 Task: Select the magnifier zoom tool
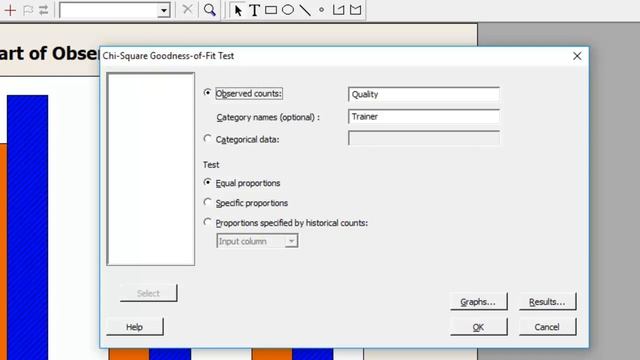point(210,10)
